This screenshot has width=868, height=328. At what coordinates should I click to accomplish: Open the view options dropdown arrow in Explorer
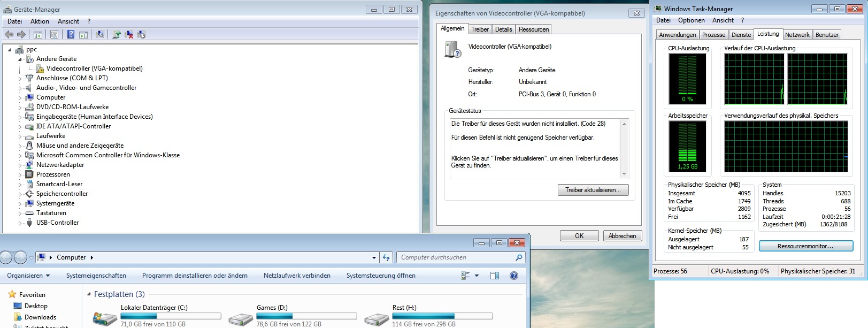click(477, 276)
